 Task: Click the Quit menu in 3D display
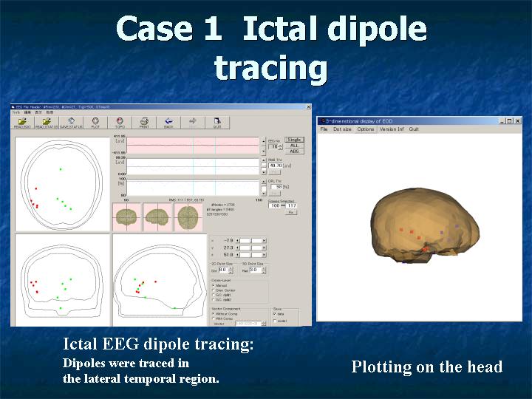(414, 129)
